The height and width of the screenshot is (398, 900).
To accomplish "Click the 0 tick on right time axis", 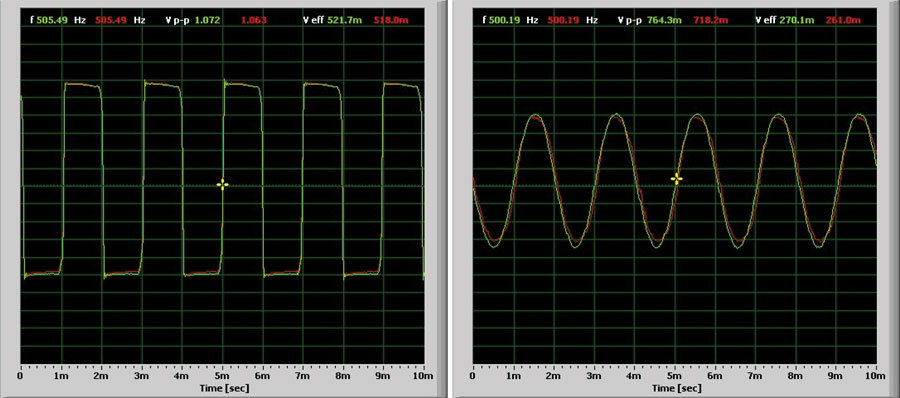I will 472,376.
